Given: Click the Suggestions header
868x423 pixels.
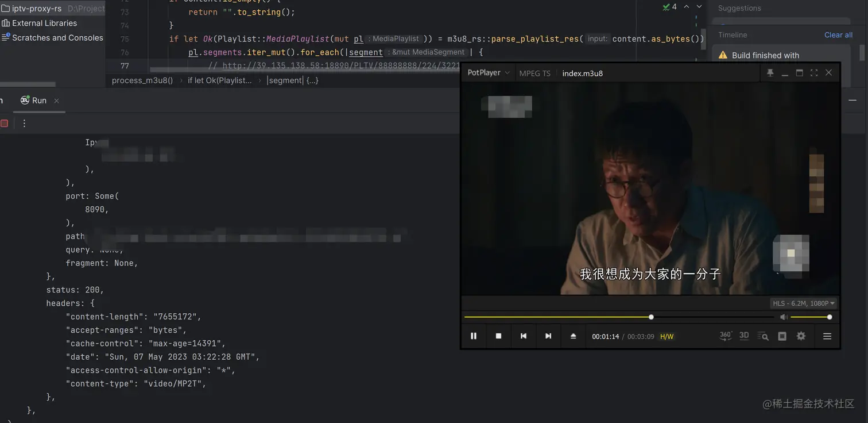Looking at the screenshot, I should pyautogui.click(x=739, y=8).
